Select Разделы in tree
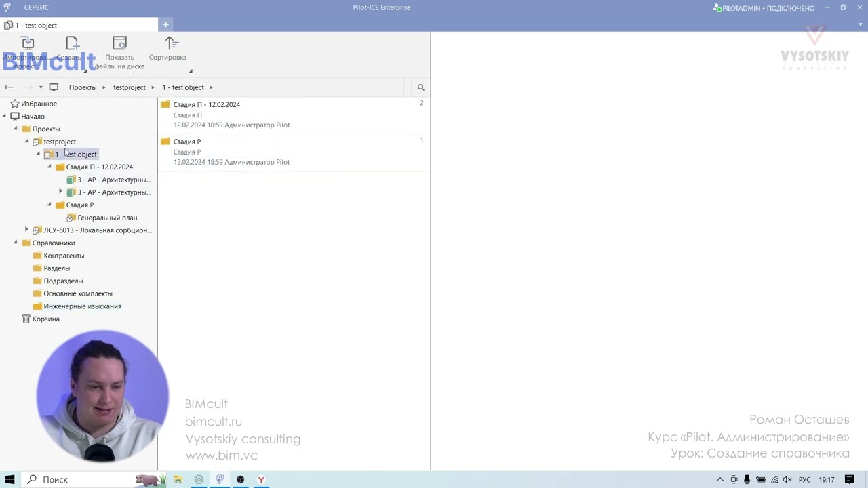Screen dimensions: 868x488 click(x=57, y=268)
